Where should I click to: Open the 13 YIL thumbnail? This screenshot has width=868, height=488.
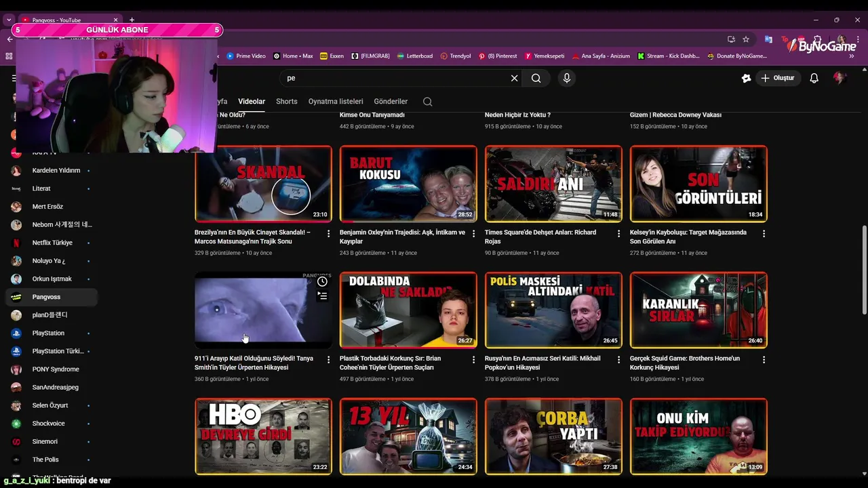pyautogui.click(x=408, y=436)
